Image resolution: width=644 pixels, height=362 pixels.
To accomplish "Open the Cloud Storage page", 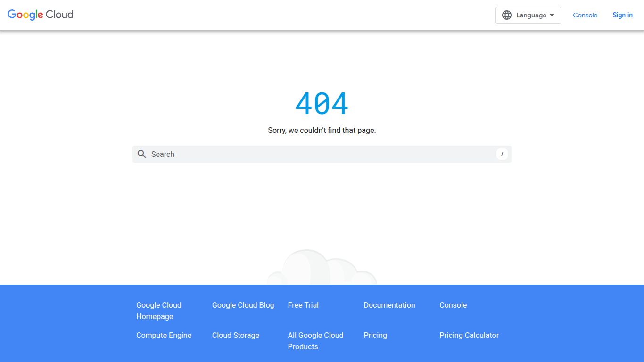I will tap(236, 336).
